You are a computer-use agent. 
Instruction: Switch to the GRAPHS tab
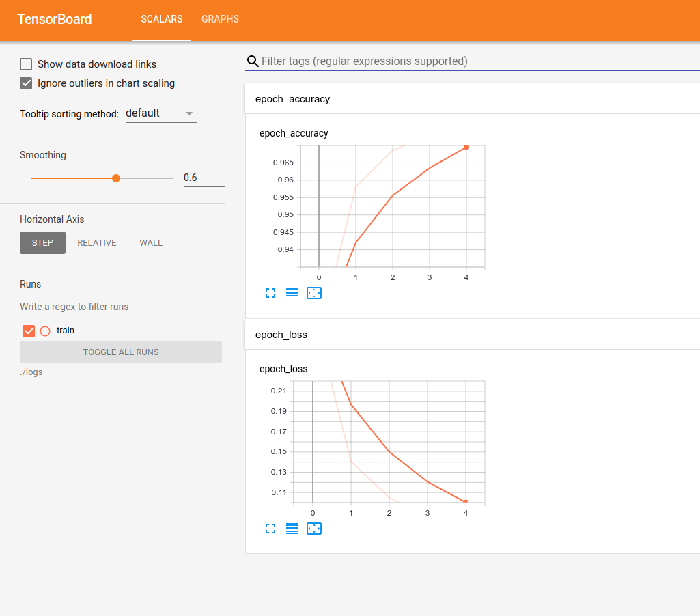coord(220,19)
